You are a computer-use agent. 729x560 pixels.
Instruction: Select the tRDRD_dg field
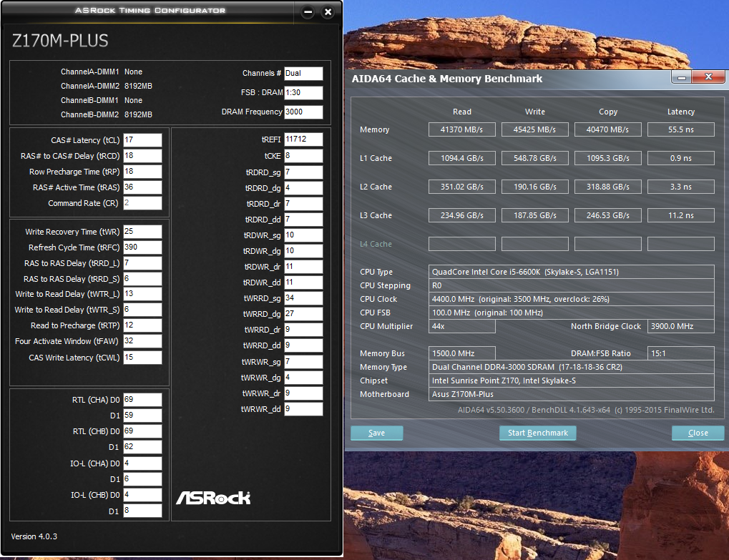[303, 188]
